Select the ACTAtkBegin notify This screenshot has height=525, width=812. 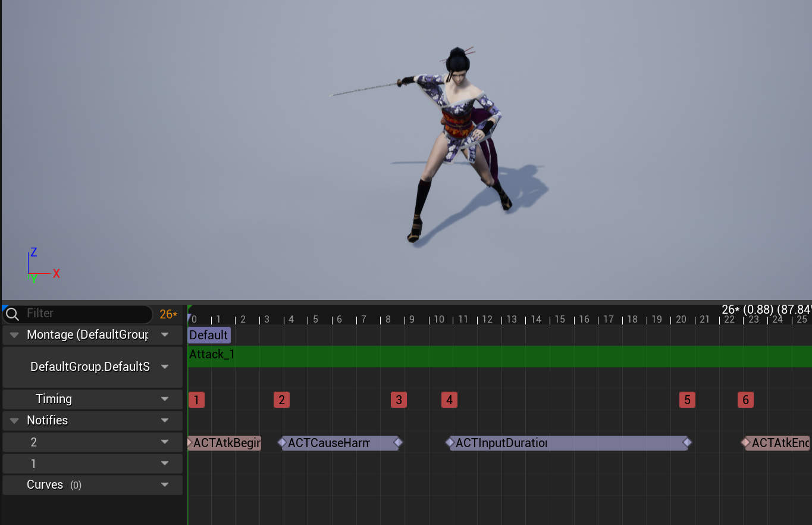(x=226, y=443)
